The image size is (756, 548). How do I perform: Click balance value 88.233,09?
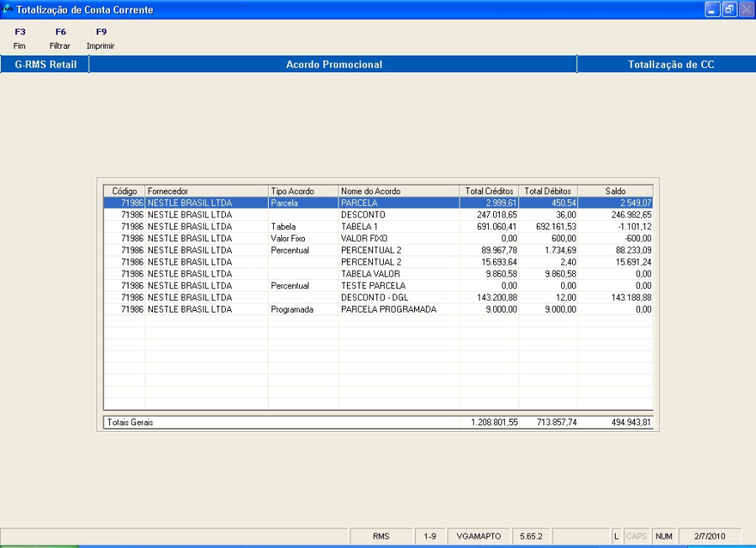click(633, 250)
